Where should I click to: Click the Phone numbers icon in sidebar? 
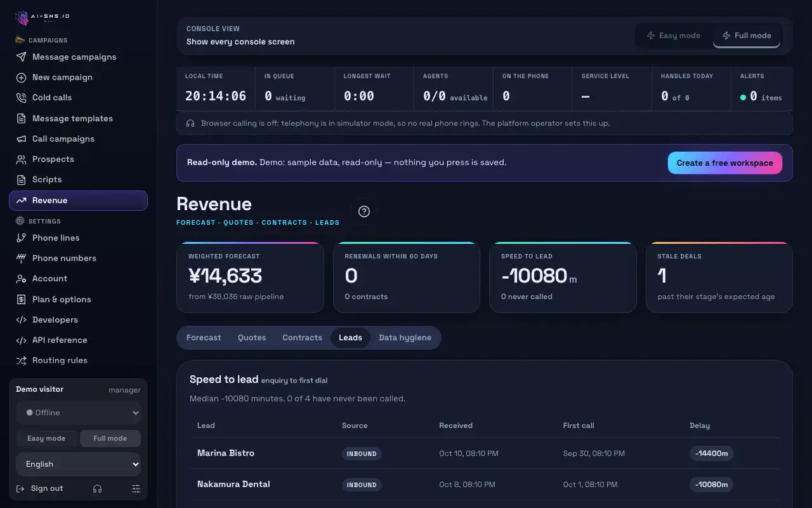click(x=21, y=258)
